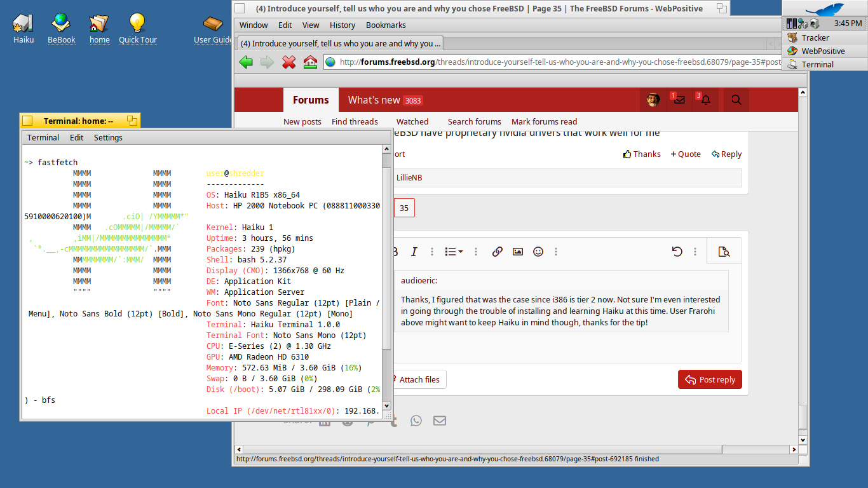Undo last edit in reply editor
This screenshot has height=488, width=868.
pyautogui.click(x=677, y=252)
